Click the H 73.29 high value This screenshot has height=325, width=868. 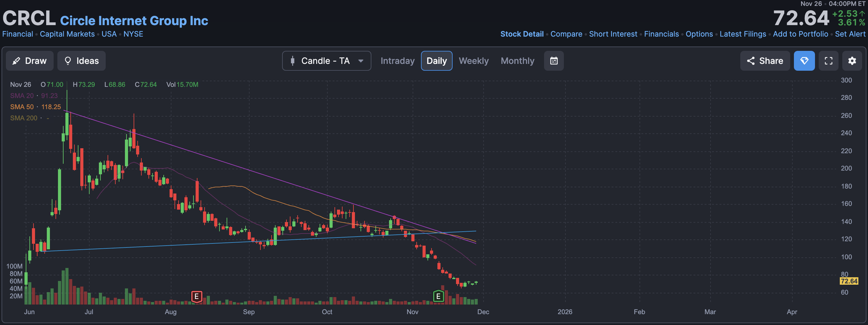coord(84,85)
